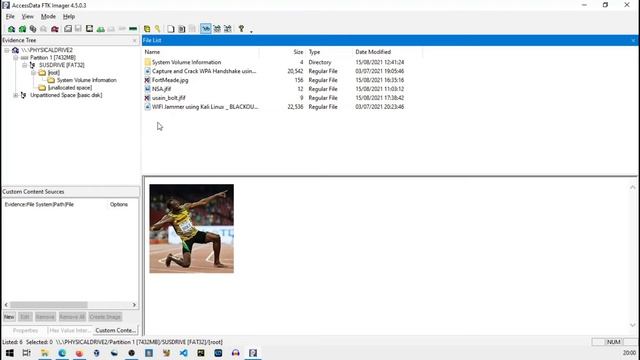Click the Add Evidence Item toolbar icon
Image resolution: width=640 pixels, height=360 pixels.
[x=11, y=29]
